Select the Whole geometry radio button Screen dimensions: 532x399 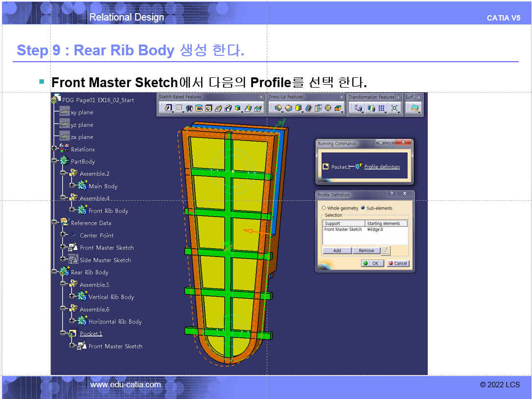tap(324, 208)
